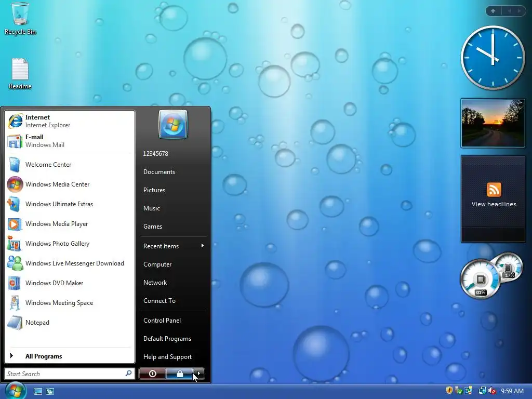This screenshot has width=532, height=399.
Task: Launch Windows Media Center
Action: [x=70, y=184]
